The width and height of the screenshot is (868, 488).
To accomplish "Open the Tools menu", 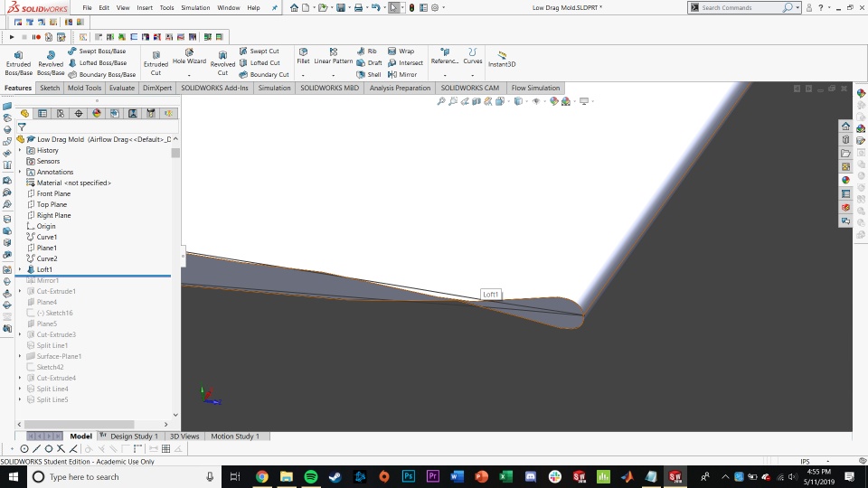I will (x=166, y=8).
